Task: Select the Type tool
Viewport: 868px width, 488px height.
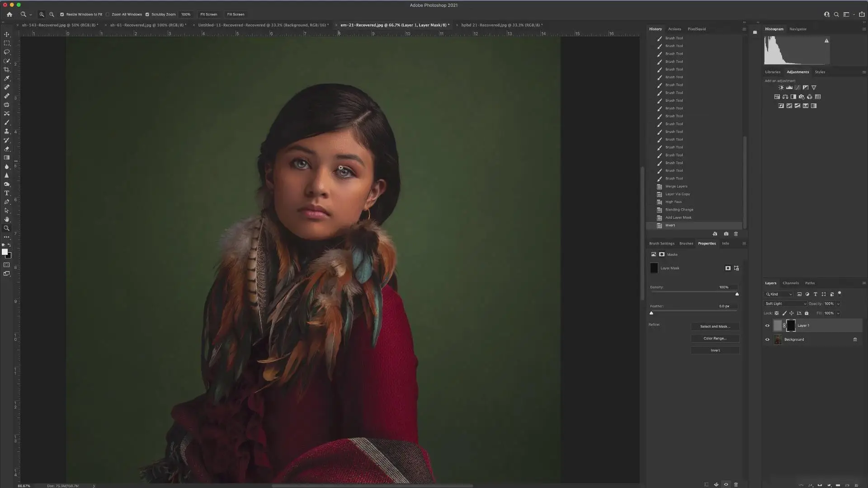Action: (x=7, y=193)
